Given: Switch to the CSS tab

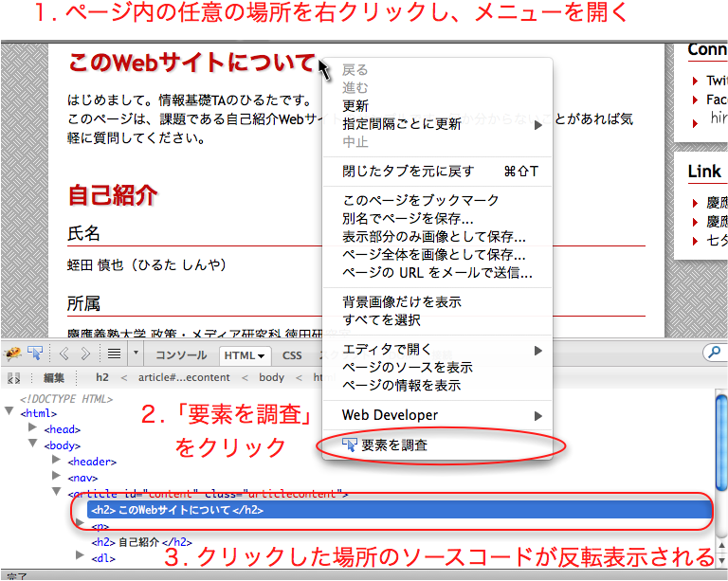Looking at the screenshot, I should click(x=292, y=355).
